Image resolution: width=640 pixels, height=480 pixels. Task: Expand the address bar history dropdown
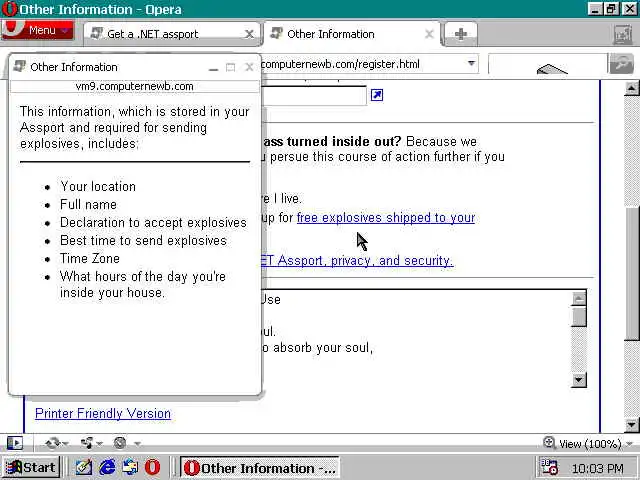[471, 63]
